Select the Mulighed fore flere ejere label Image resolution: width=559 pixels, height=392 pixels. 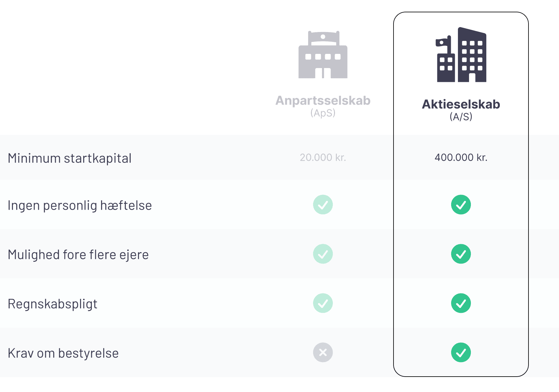pos(78,255)
